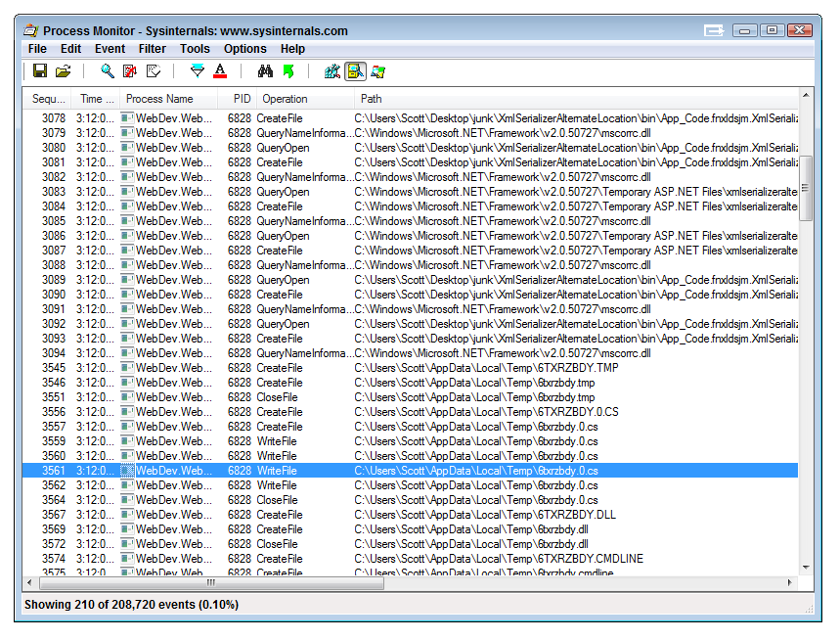Enable Show Registry Activity filter icon
Screen dimensions: 840x640
pos(332,70)
